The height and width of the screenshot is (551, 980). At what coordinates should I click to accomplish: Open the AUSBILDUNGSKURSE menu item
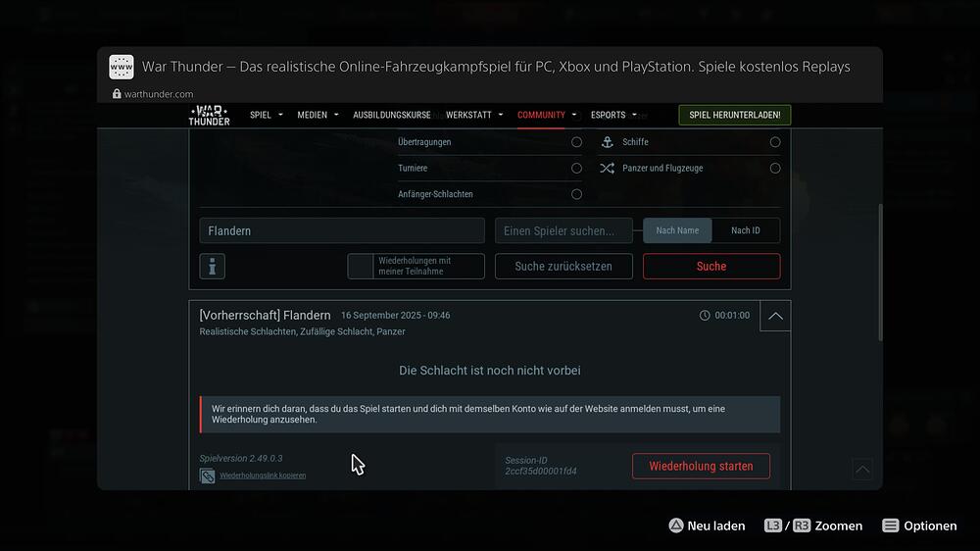tap(392, 115)
